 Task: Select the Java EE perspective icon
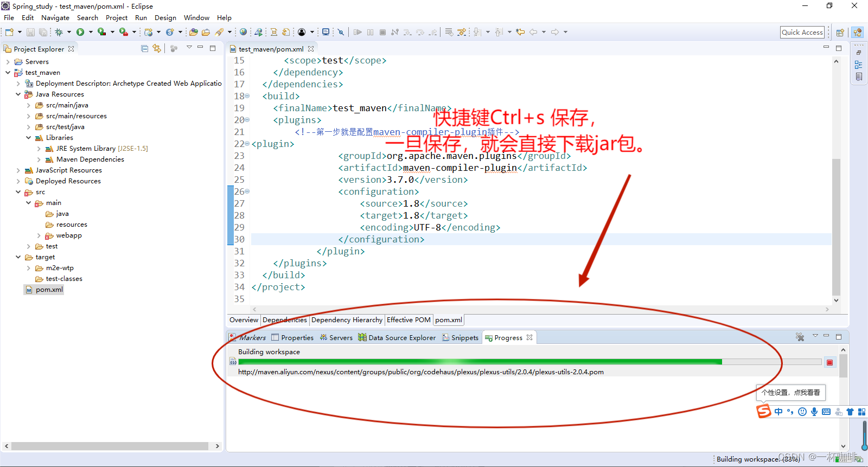pos(857,33)
